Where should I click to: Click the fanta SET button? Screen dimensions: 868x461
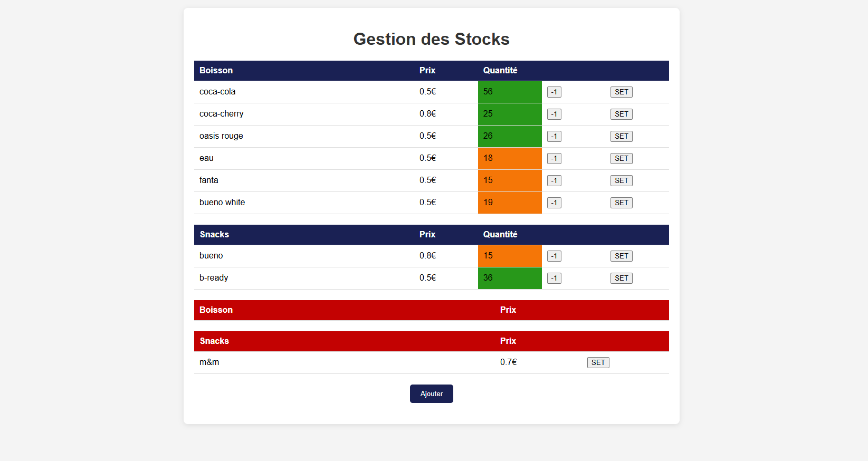[621, 181]
